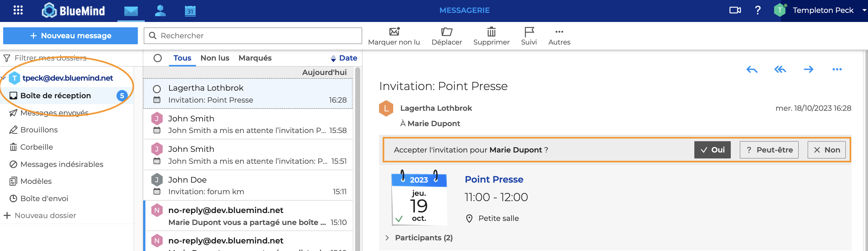Image resolution: width=868 pixels, height=251 pixels.
Task: Start a video conference via camera icon
Action: 735,10
